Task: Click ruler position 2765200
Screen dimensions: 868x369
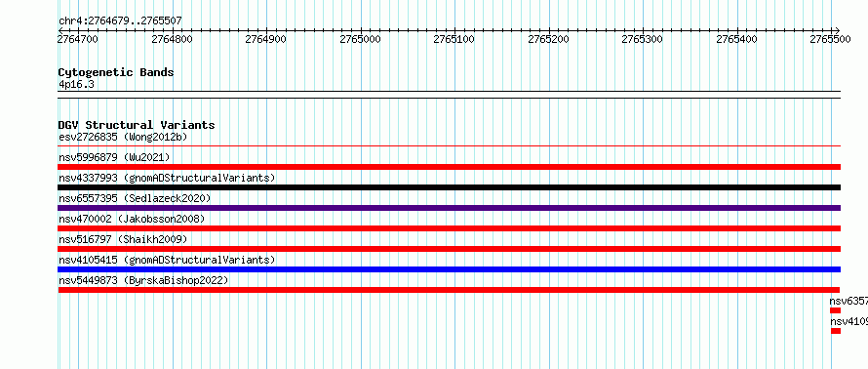Action: (548, 39)
